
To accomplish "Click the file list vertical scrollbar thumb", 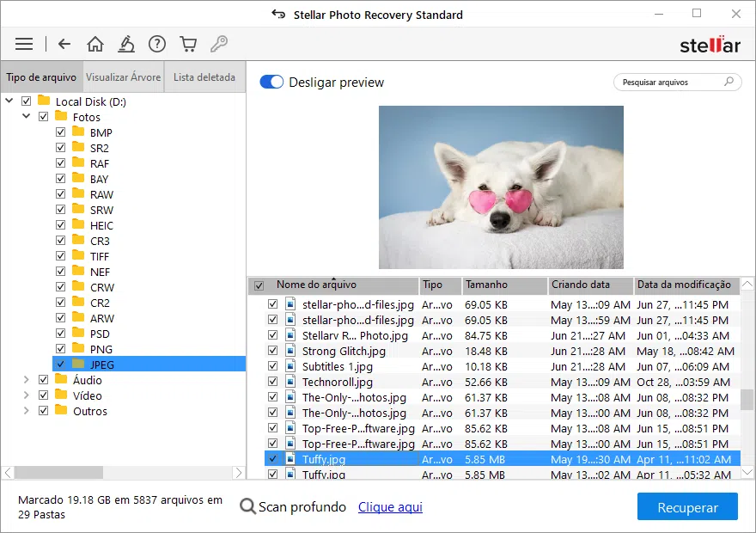I will click(747, 400).
